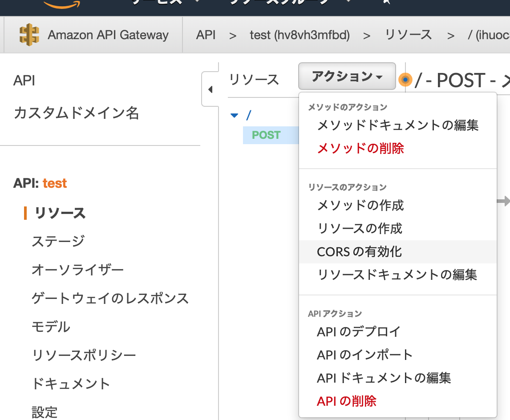
Task: Click the Amazon API Gateway logo icon
Action: click(x=29, y=35)
